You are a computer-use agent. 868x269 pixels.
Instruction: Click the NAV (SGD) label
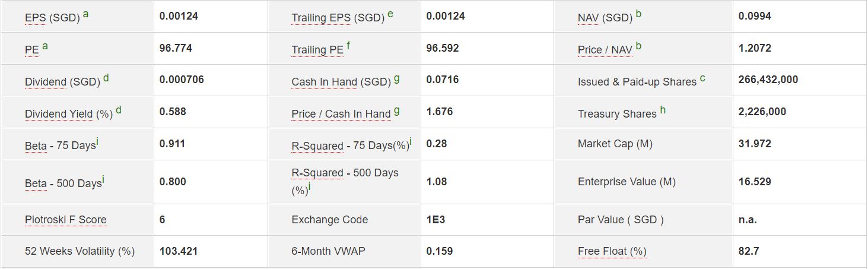pyautogui.click(x=605, y=18)
